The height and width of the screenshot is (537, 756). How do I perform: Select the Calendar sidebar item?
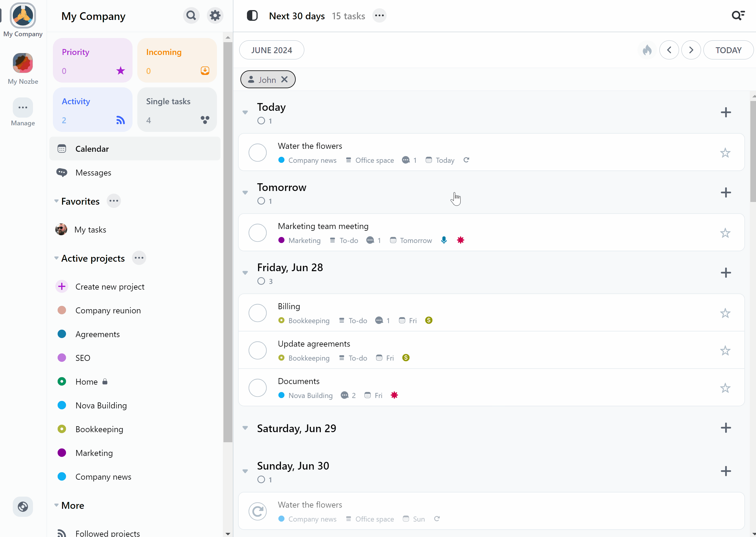tap(92, 149)
